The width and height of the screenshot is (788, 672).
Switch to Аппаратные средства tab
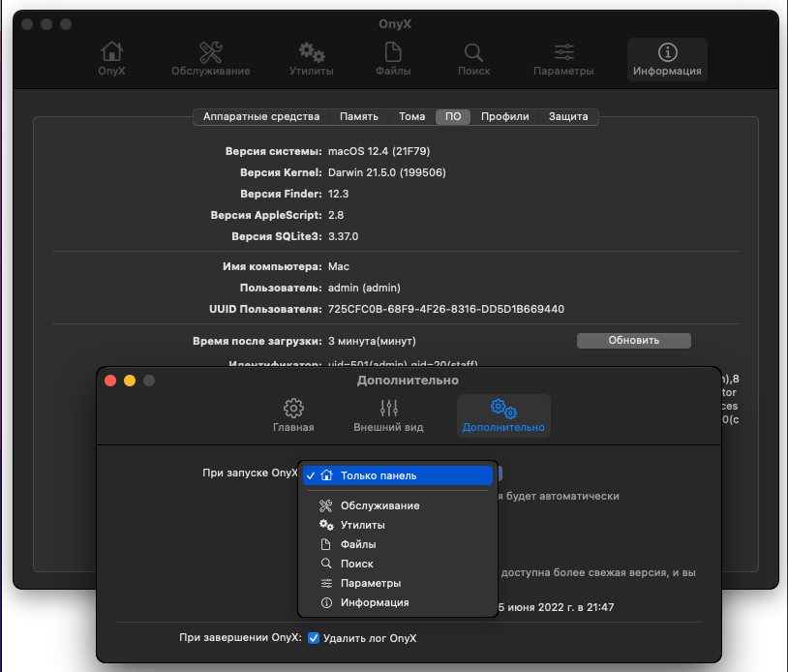point(261,116)
